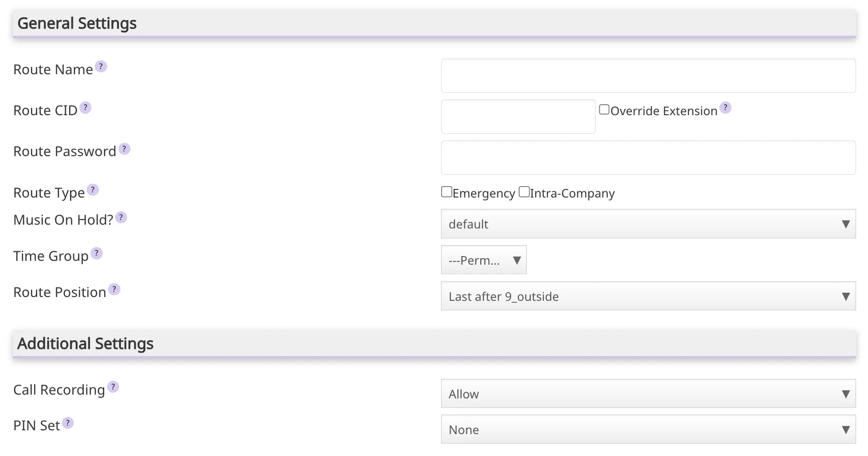Image resolution: width=868 pixels, height=456 pixels.
Task: Click the Route Type help question mark
Action: [93, 190]
